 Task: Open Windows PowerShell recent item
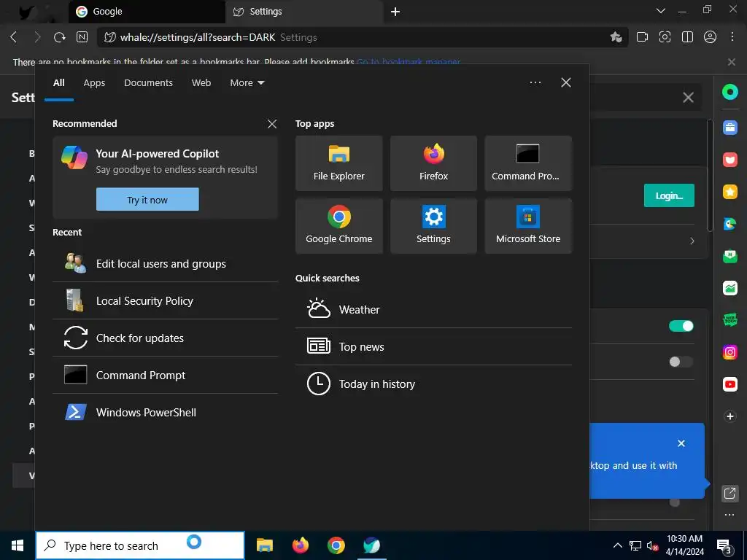point(166,413)
